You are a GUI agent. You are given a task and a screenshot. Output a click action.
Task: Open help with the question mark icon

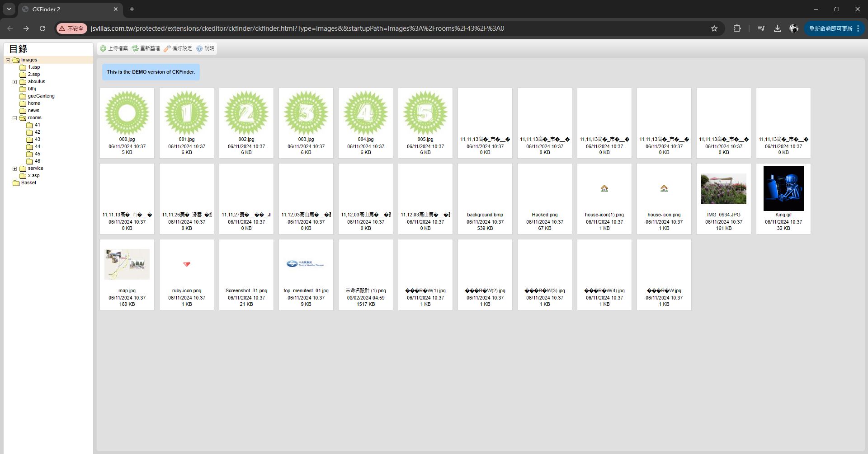199,48
